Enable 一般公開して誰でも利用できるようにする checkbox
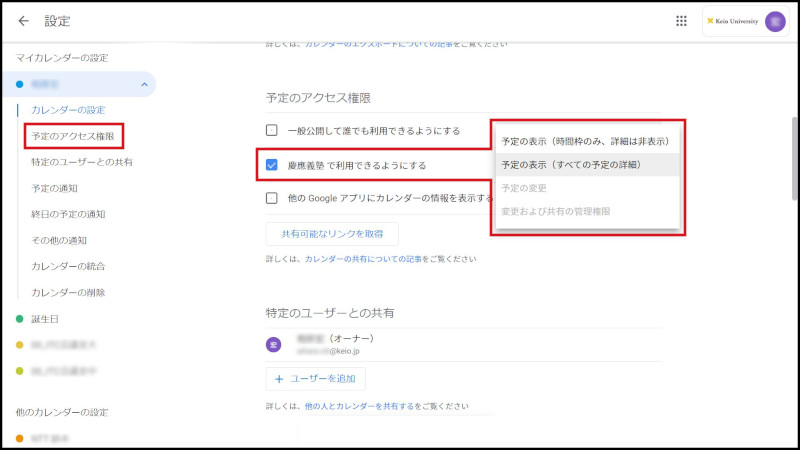Viewport: 800px width, 450px height. click(272, 130)
